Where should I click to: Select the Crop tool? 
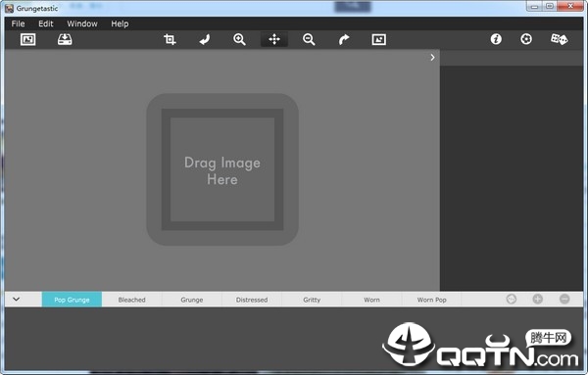tap(170, 39)
